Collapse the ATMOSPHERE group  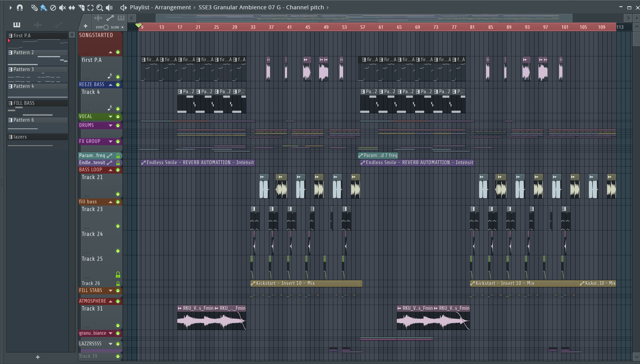(110, 301)
